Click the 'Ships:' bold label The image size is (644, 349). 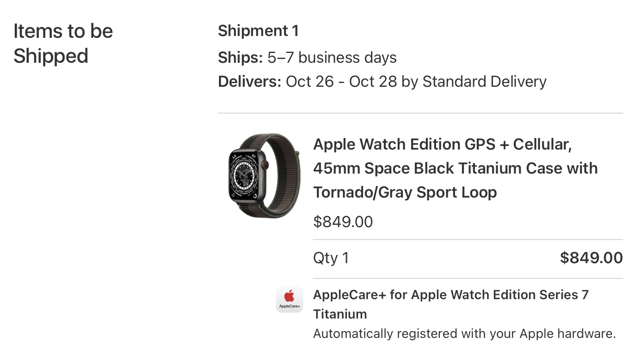240,58
